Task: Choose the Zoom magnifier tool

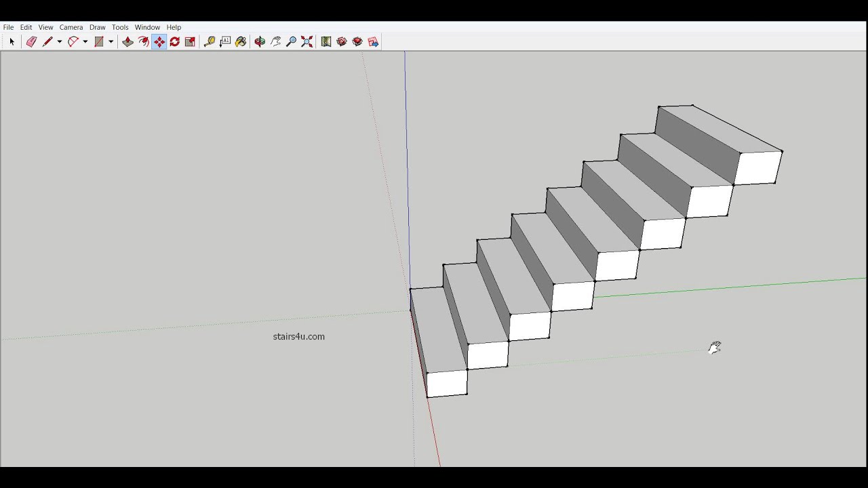Action: pos(291,41)
